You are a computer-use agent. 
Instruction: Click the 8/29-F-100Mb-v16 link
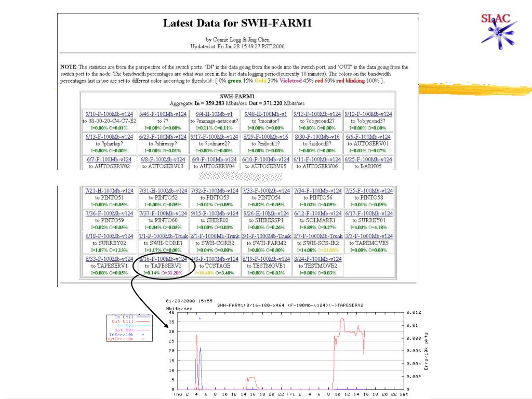[x=265, y=137]
